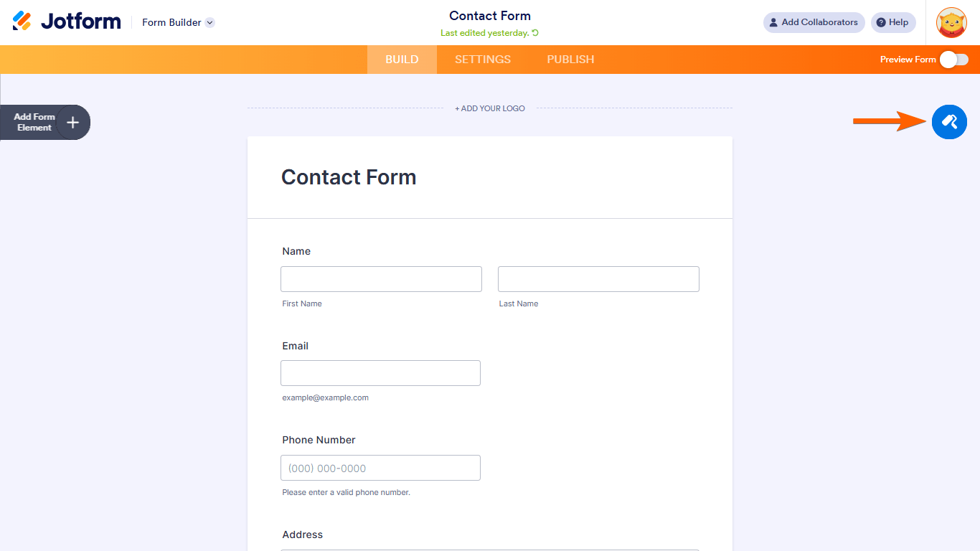The height and width of the screenshot is (551, 980).
Task: Switch to the Settings tab
Action: pyautogui.click(x=483, y=60)
